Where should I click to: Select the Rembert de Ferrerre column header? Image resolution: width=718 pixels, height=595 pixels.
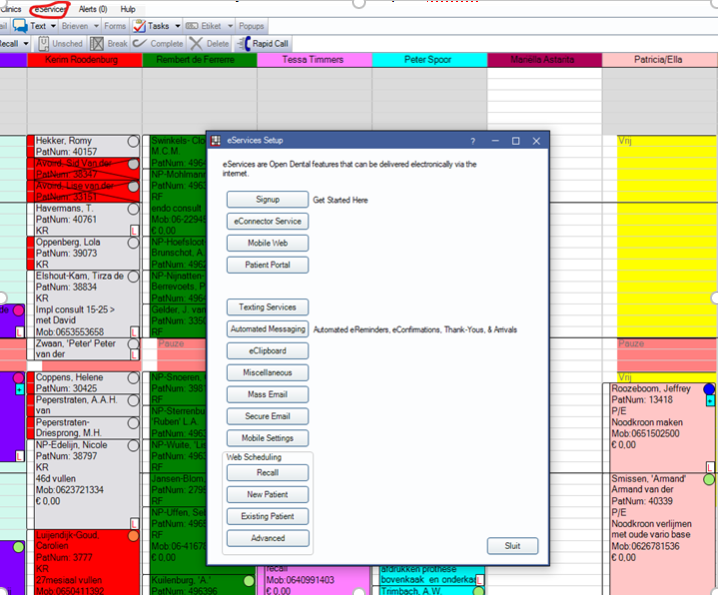click(x=200, y=60)
